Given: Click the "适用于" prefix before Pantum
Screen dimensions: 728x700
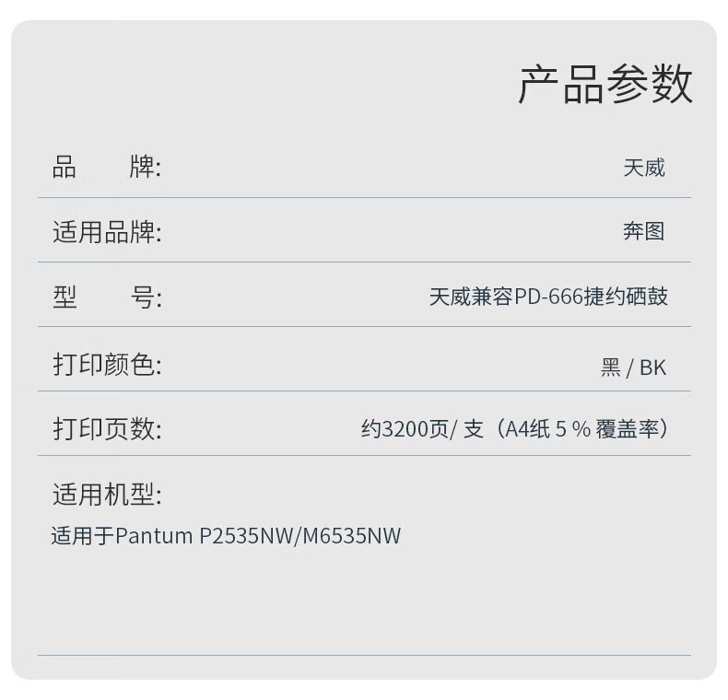Looking at the screenshot, I should click(82, 536).
